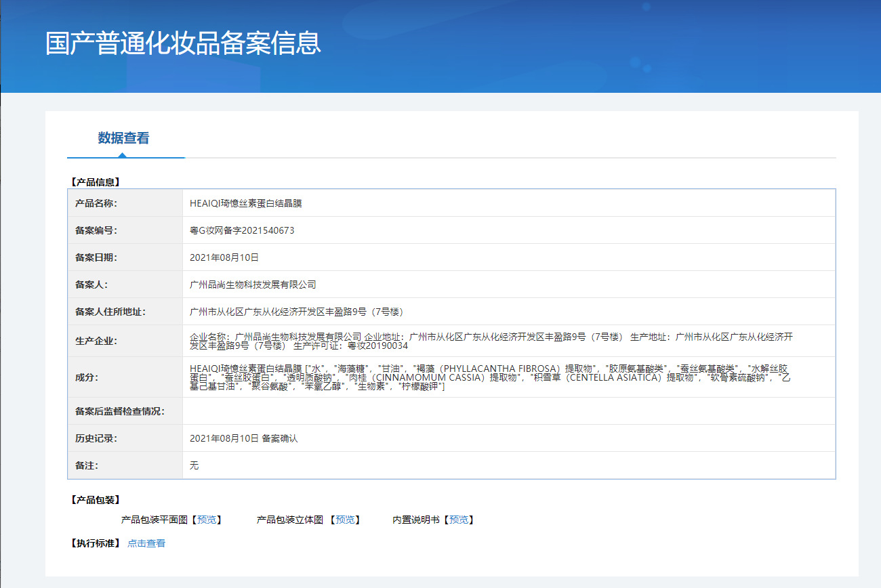Click the empty 备案后监督检查情况 cell
Viewport: 881px width, 588px height.
pos(509,411)
